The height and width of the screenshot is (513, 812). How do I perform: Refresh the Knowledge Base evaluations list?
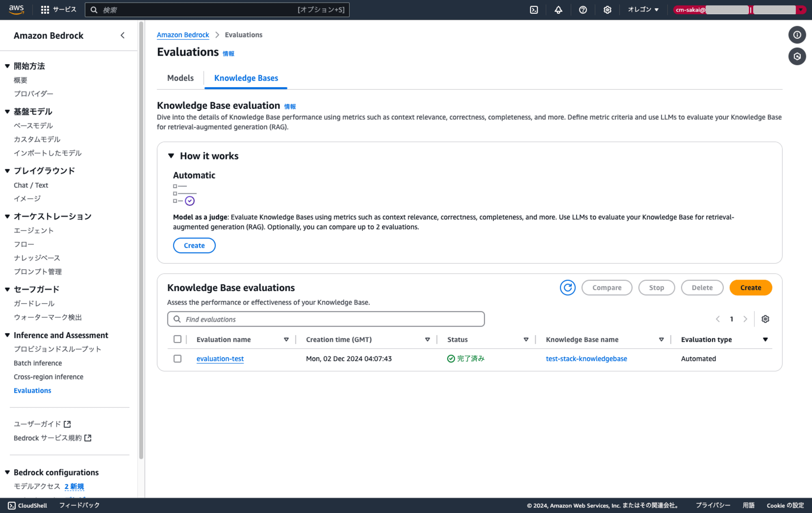coord(567,288)
